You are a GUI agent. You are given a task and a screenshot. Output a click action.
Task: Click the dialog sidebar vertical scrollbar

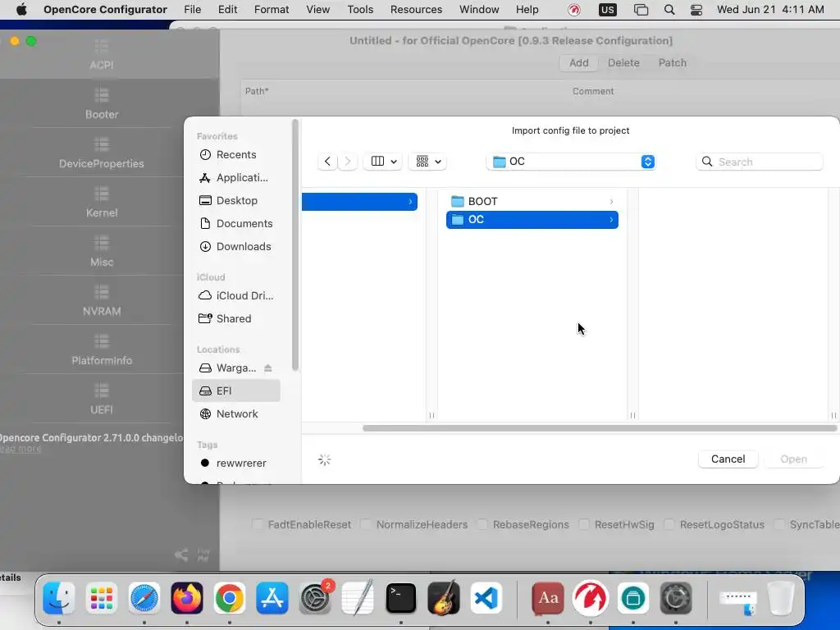294,244
